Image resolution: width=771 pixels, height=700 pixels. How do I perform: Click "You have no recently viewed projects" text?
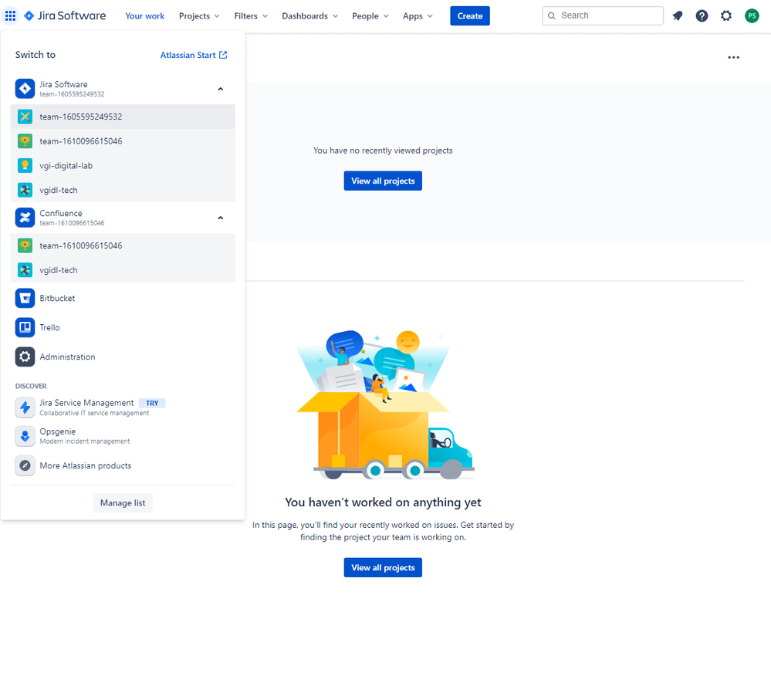(383, 150)
